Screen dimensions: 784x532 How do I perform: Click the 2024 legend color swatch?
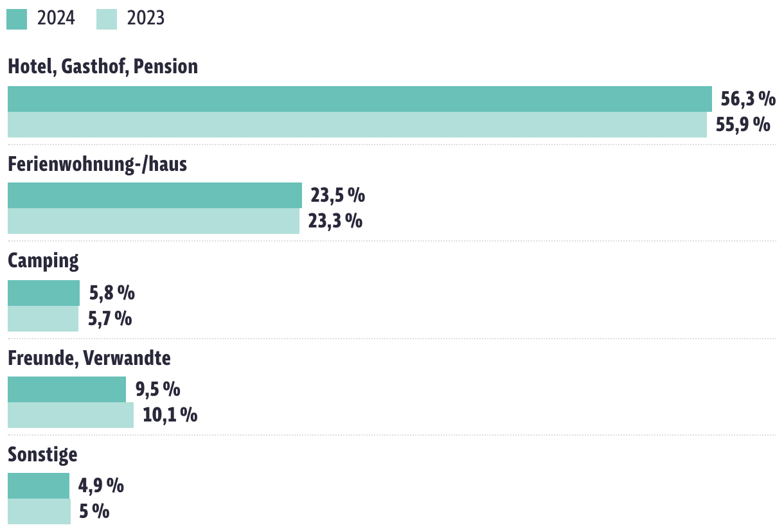(x=17, y=19)
